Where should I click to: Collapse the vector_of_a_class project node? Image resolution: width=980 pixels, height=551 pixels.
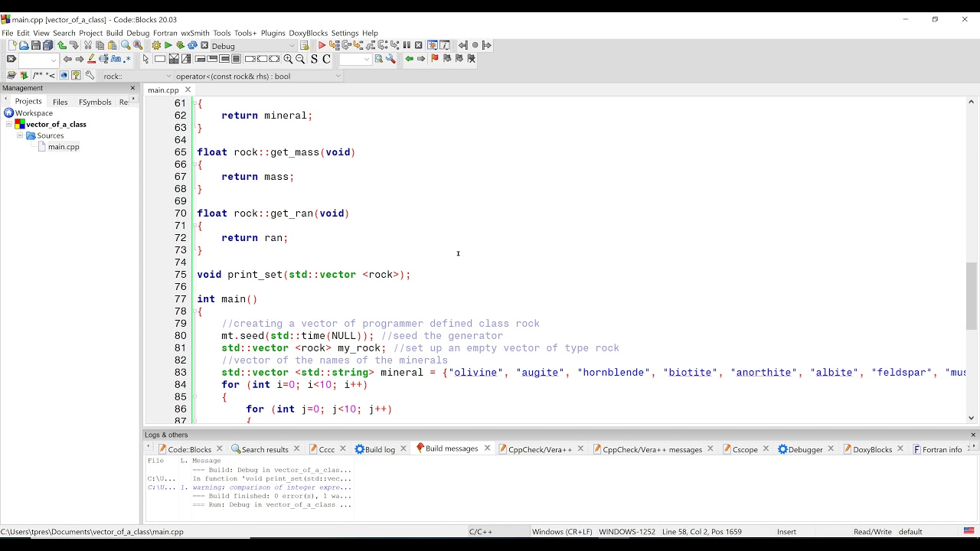coord(9,124)
